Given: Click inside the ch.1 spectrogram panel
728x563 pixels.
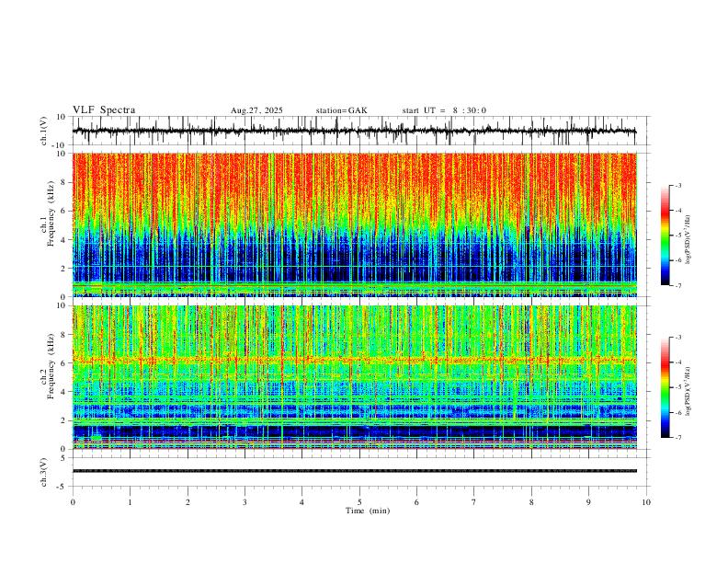Looking at the screenshot, I should point(354,224).
